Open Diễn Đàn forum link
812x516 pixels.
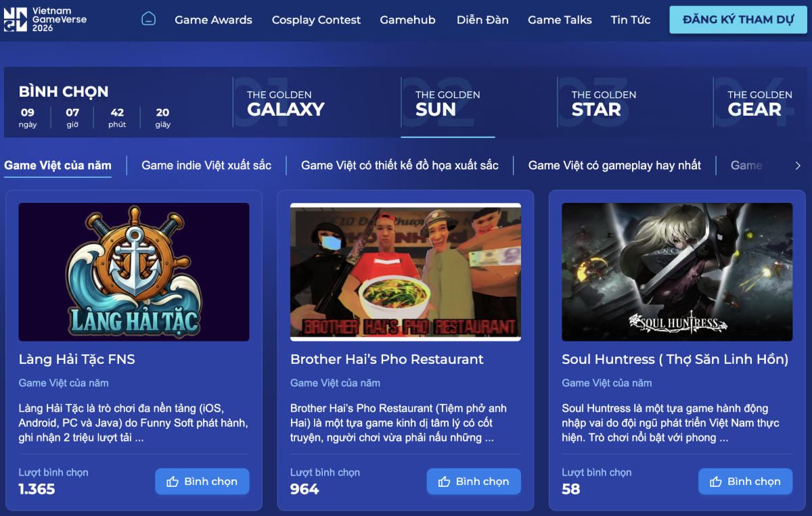[482, 20]
